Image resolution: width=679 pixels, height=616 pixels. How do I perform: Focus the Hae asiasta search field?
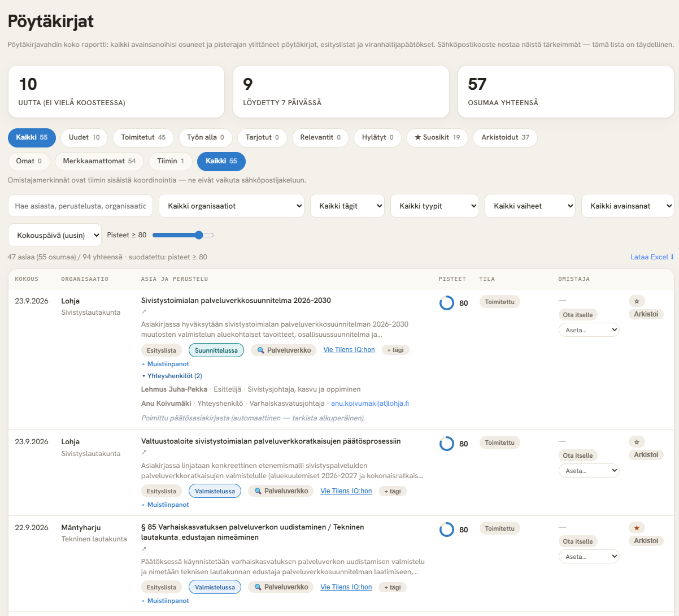point(80,206)
